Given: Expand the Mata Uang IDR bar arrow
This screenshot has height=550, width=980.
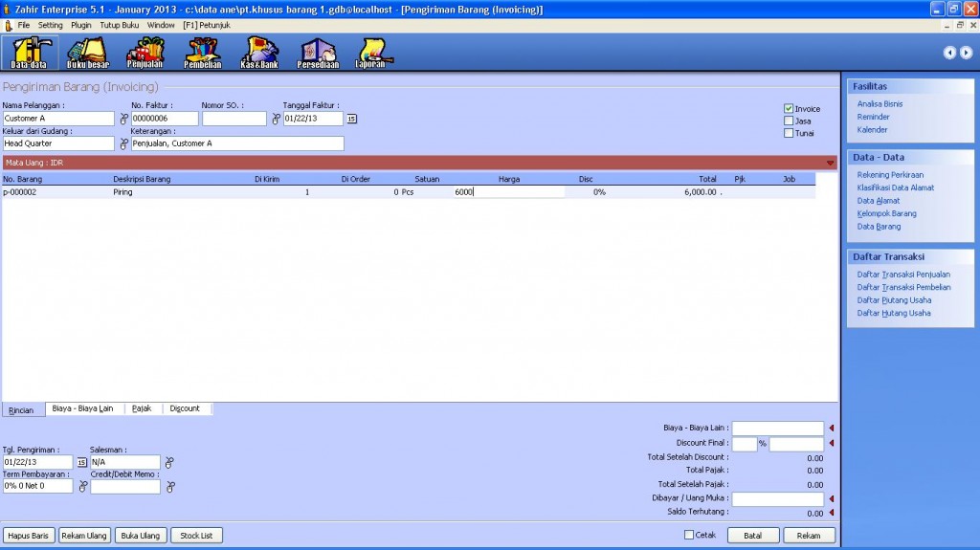Looking at the screenshot, I should [830, 163].
